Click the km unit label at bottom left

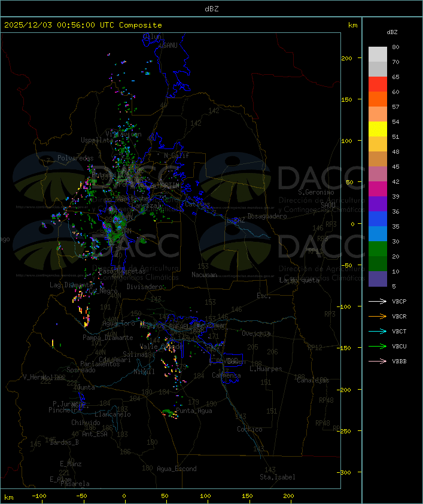8,497
